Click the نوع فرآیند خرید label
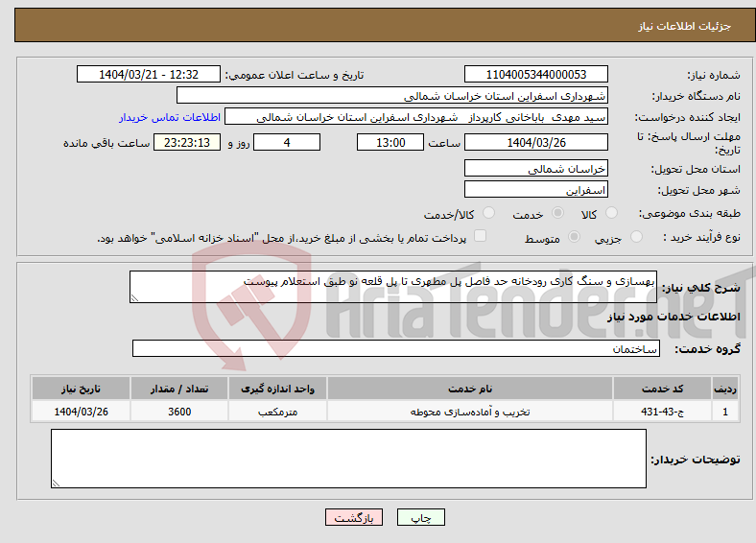756x543 pixels. [702, 237]
